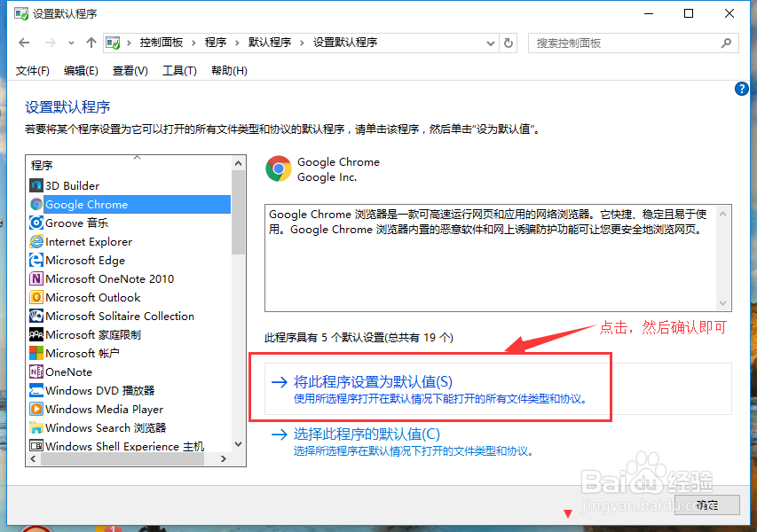Screen dimensions: 757x532
Task: Open help with the blue question icon
Action: (742, 89)
